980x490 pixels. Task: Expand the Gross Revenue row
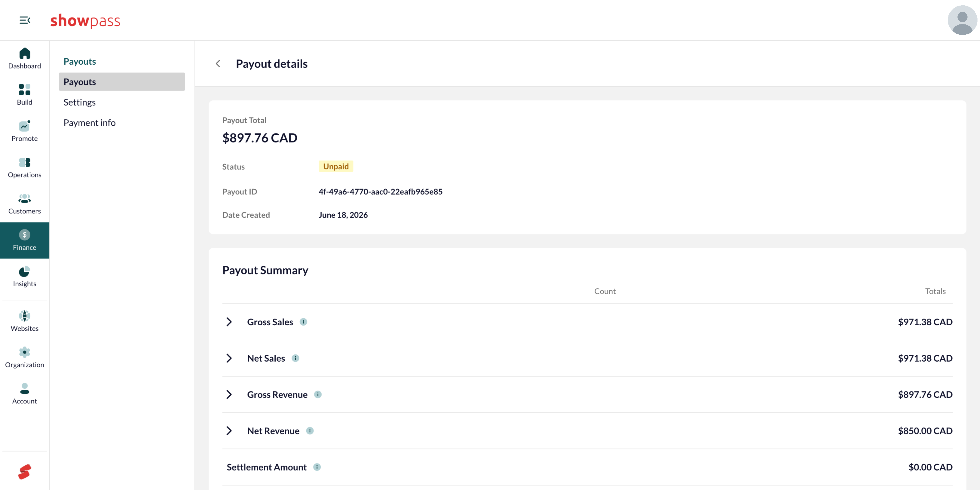coord(229,394)
